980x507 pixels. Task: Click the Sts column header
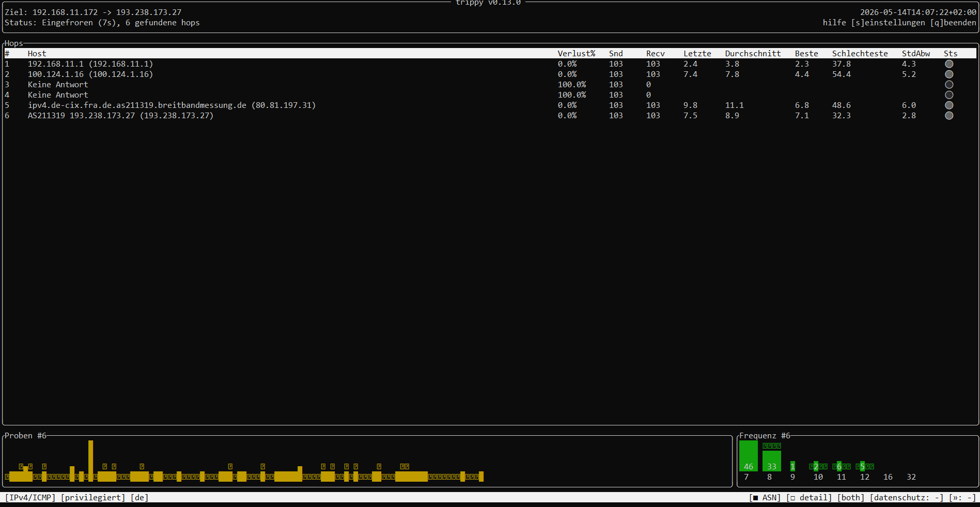[x=951, y=54]
